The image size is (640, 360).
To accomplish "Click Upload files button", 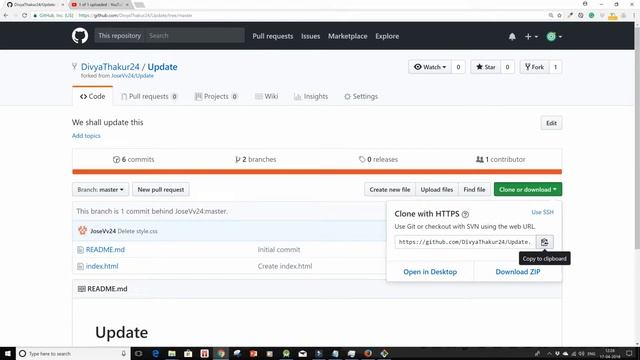I will tap(437, 189).
